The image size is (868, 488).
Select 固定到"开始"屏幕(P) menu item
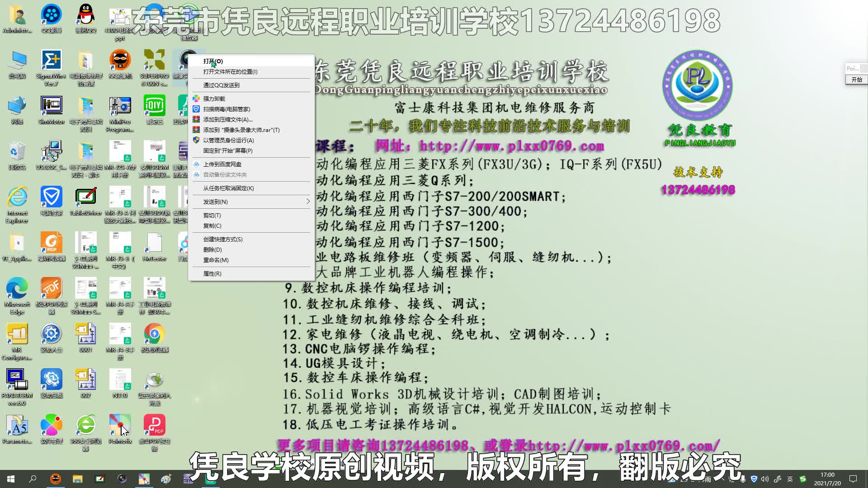pyautogui.click(x=251, y=150)
